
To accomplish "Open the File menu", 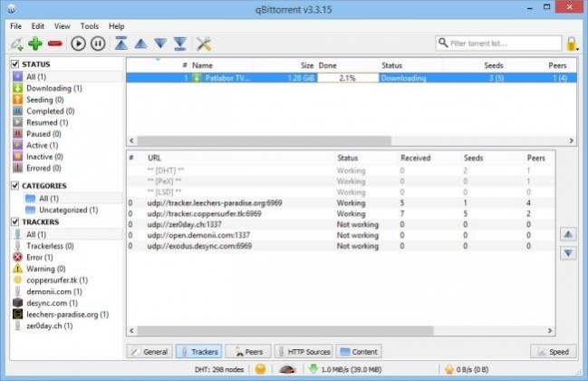I will point(15,26).
